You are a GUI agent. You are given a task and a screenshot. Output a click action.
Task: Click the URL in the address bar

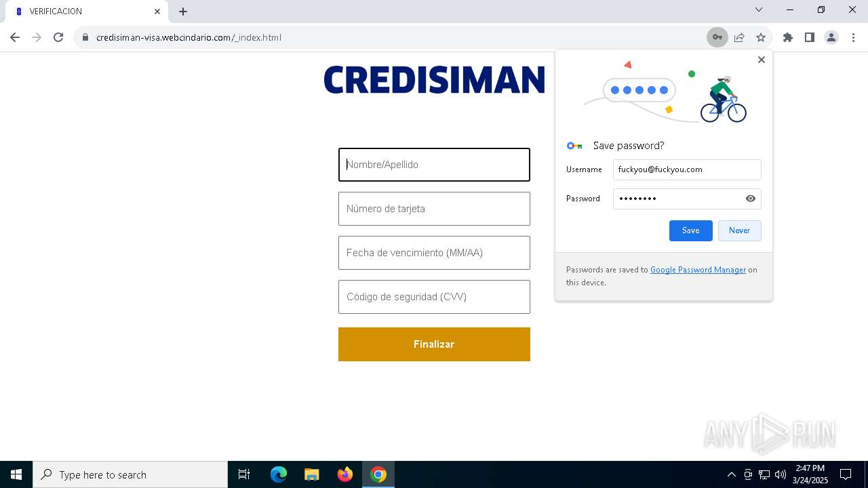click(189, 37)
